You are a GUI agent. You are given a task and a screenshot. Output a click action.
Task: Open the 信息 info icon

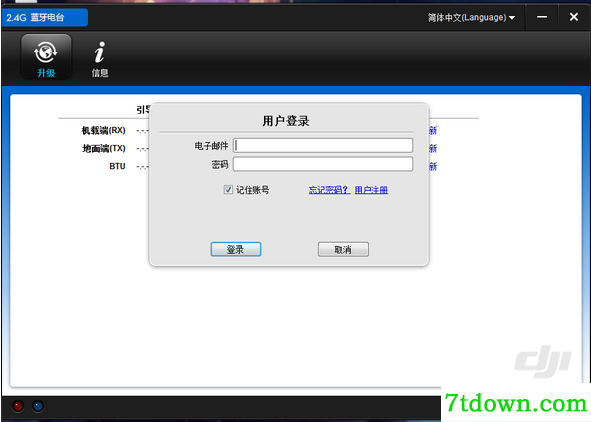coord(100,59)
